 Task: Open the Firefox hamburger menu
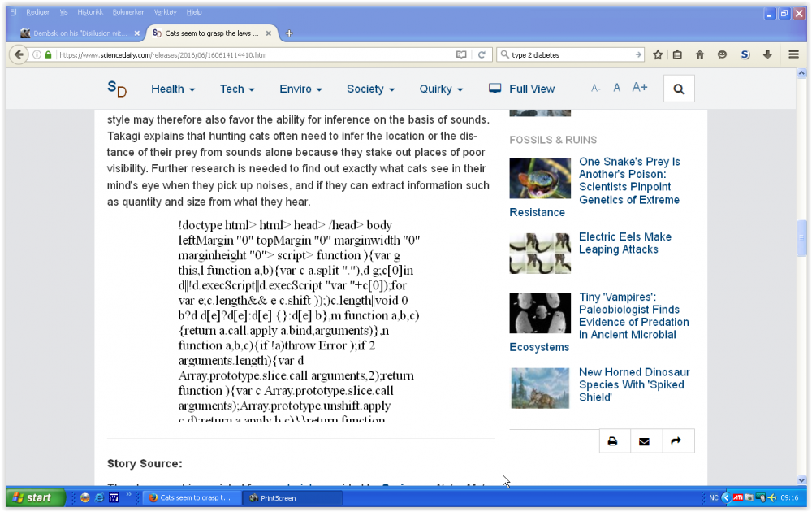[x=793, y=54]
